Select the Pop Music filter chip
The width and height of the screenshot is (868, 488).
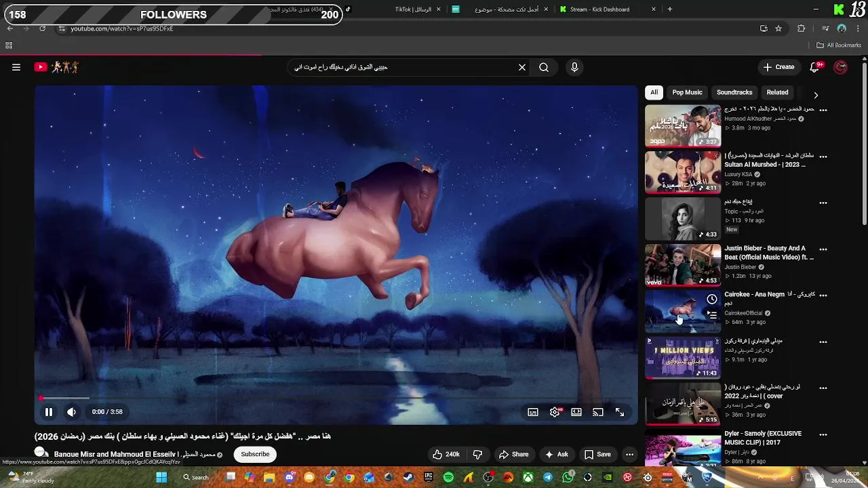[x=687, y=92]
